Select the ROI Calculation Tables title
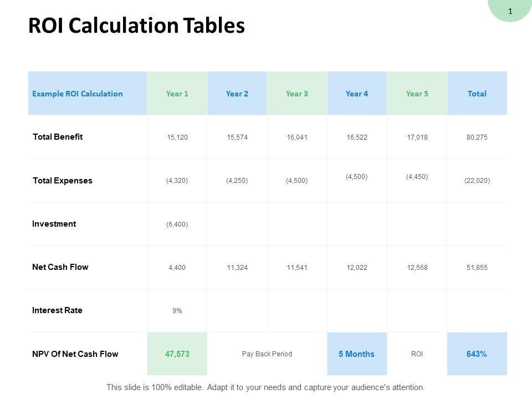The height and width of the screenshot is (399, 532). [x=136, y=26]
